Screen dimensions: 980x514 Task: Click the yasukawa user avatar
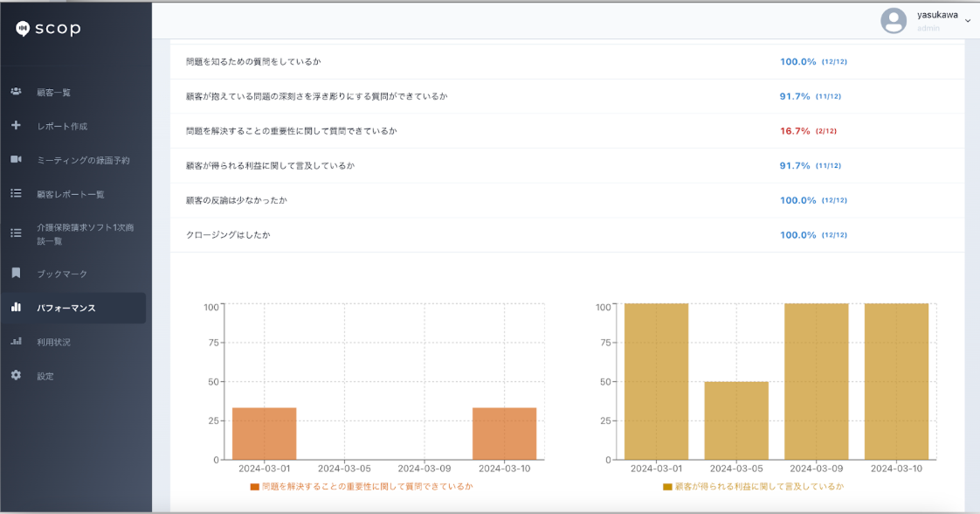[894, 20]
